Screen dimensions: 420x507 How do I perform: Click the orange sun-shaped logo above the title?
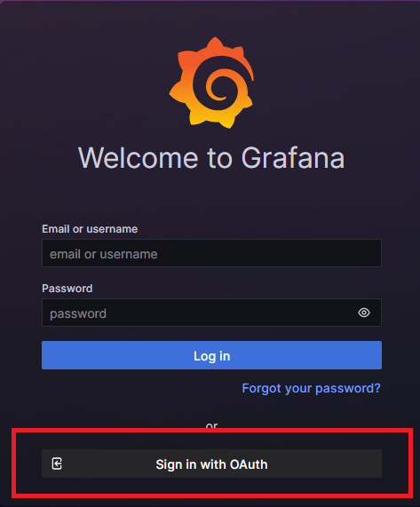212,83
